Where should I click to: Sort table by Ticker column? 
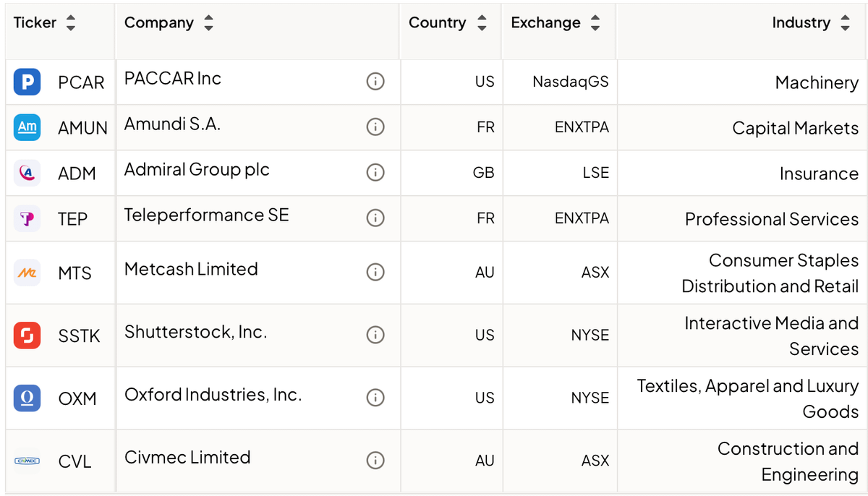pyautogui.click(x=70, y=23)
